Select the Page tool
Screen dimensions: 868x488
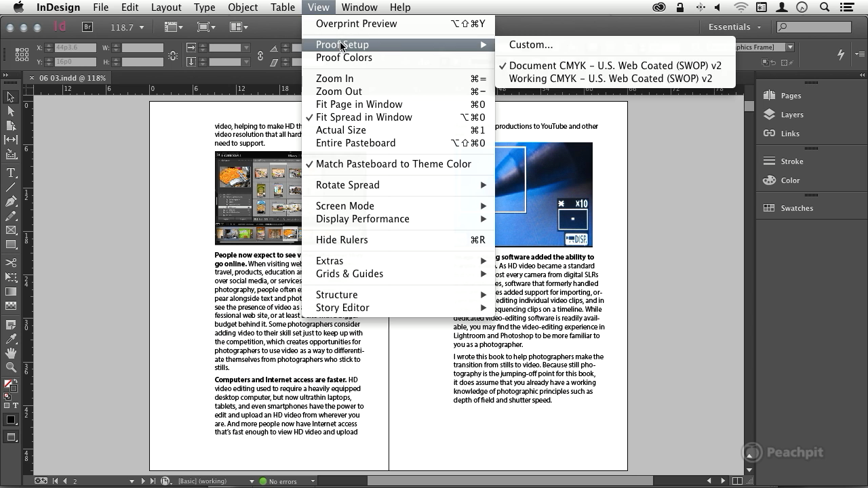(x=11, y=125)
